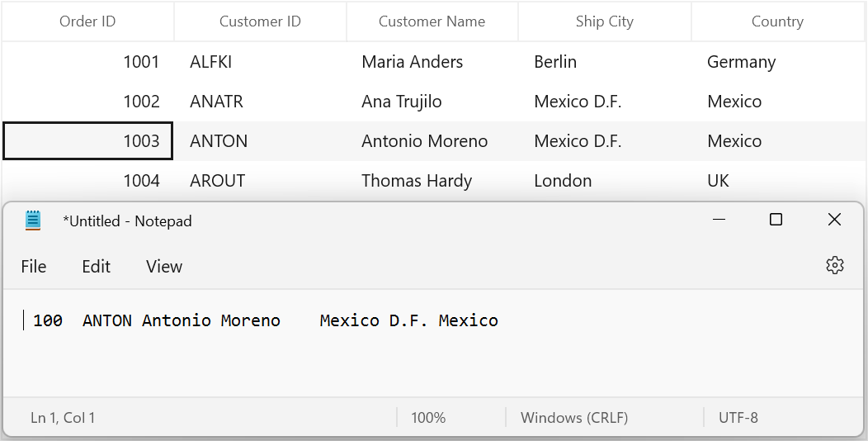
Task: Select the Germany country cell
Action: coord(777,61)
